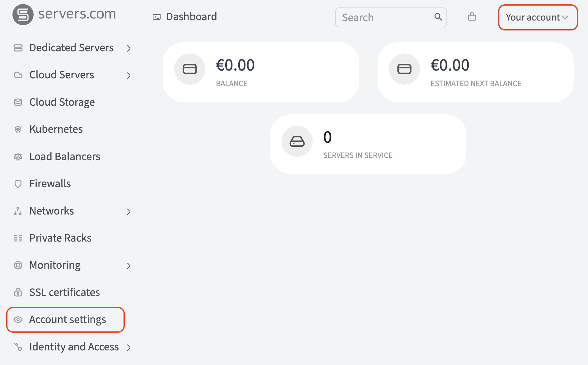Click the Account settings eye icon
Viewport: 588px width, 365px height.
18,320
